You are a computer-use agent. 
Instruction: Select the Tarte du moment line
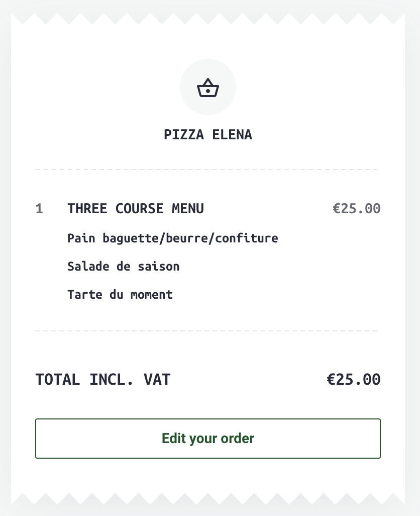(120, 295)
